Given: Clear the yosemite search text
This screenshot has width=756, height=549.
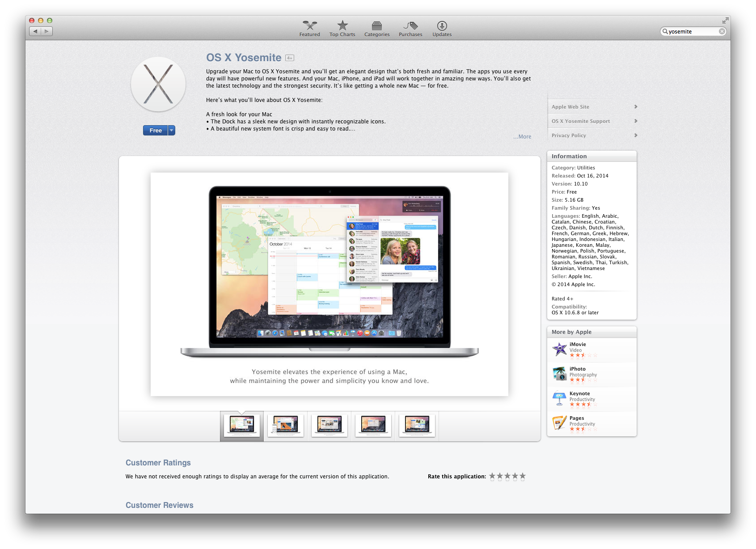Looking at the screenshot, I should click(x=722, y=31).
